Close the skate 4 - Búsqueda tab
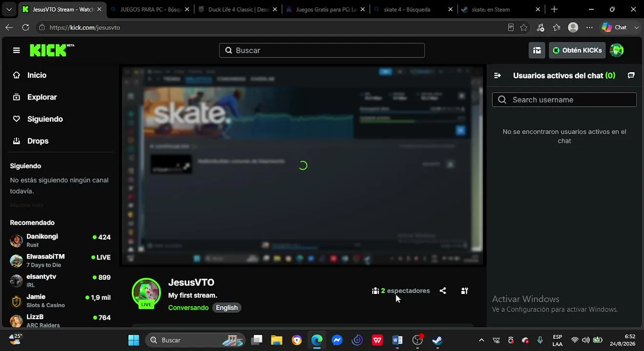This screenshot has height=351, width=644. pos(450,9)
